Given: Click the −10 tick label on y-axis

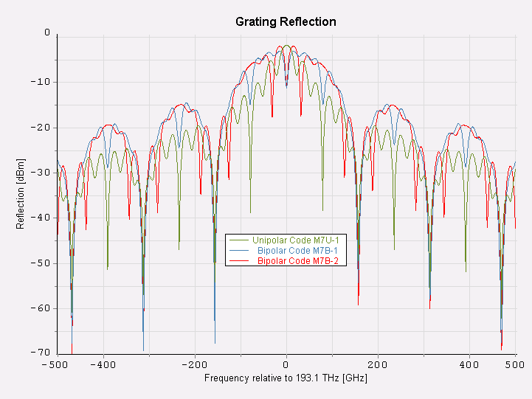Looking at the screenshot, I should tap(41, 81).
